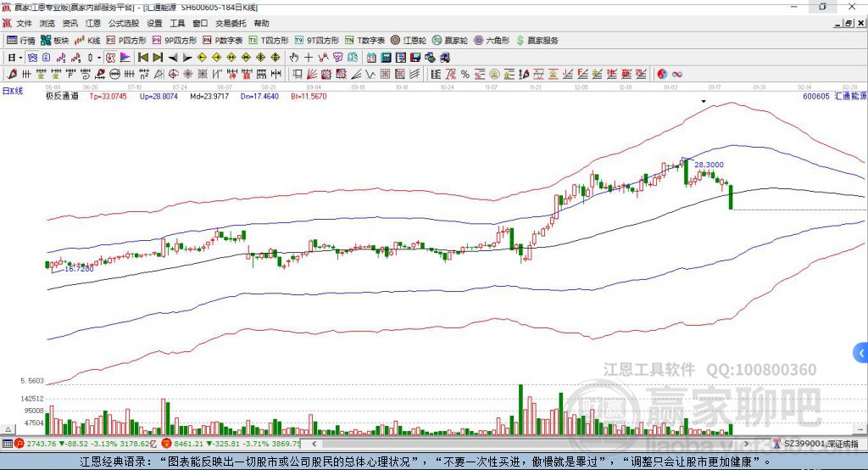Click the first yellow diamond arrow icon

pyautogui.click(x=202, y=58)
